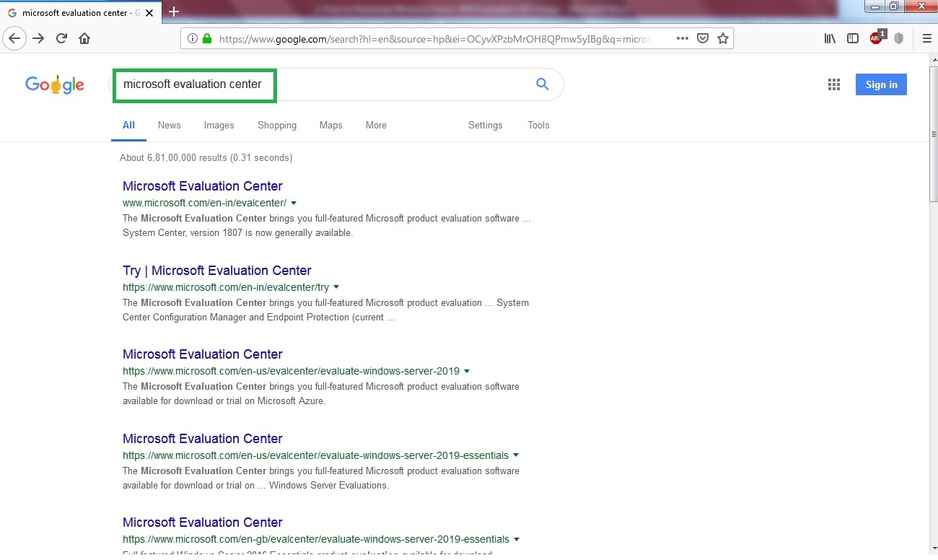This screenshot has width=938, height=560.
Task: Switch to the Shopping tab
Action: tap(277, 125)
